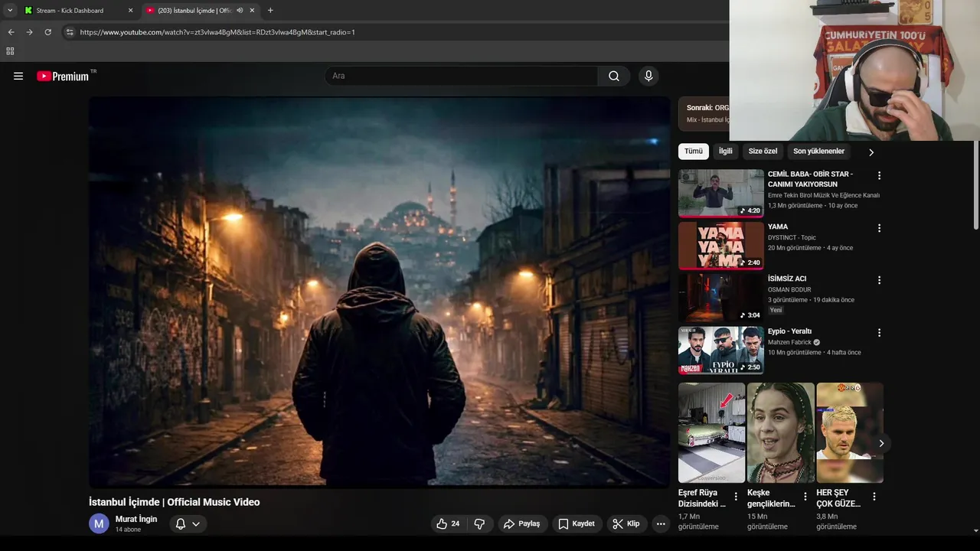
Task: Open the Murat İngin channel name link
Action: tap(136, 519)
